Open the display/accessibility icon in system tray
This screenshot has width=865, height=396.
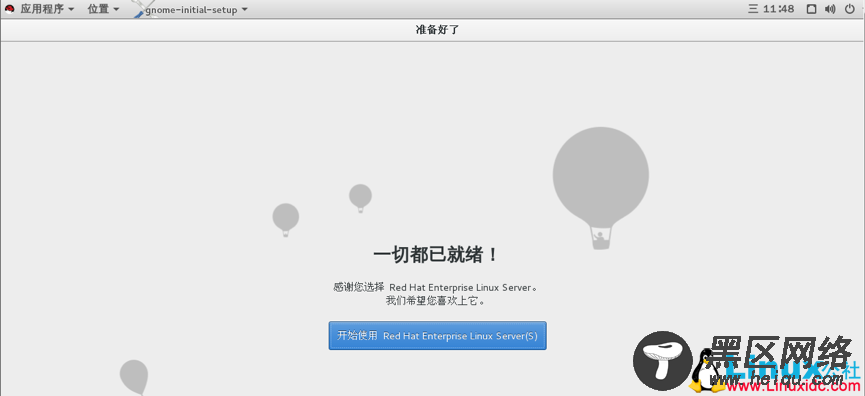click(811, 9)
